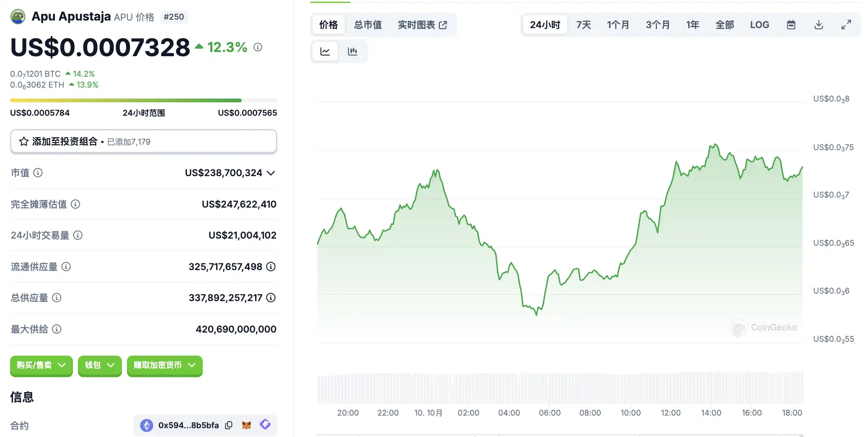The image size is (868, 437).
Task: Select the 7天 time range
Action: pos(583,25)
